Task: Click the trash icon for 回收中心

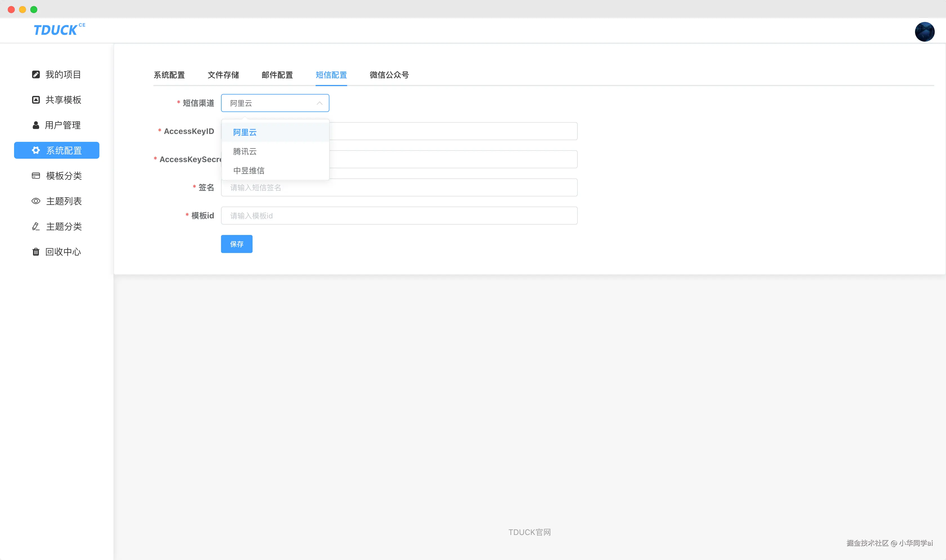Action: pyautogui.click(x=36, y=252)
